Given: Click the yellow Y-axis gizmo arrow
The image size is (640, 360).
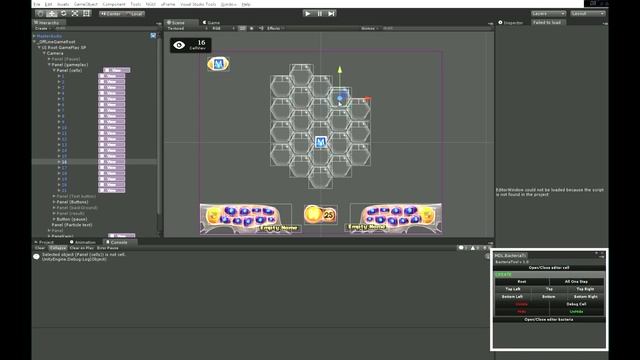Looking at the screenshot, I should [x=340, y=70].
